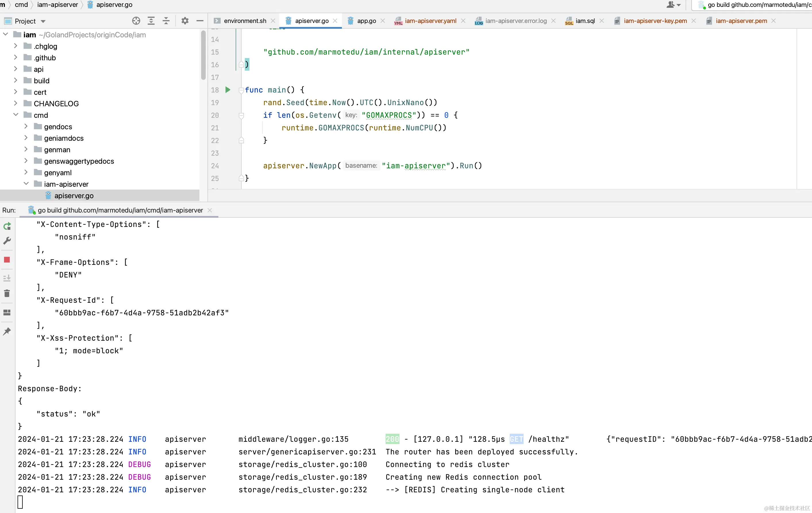Click the expand all icon in Project panel
The width and height of the screenshot is (812, 513).
coord(151,21)
